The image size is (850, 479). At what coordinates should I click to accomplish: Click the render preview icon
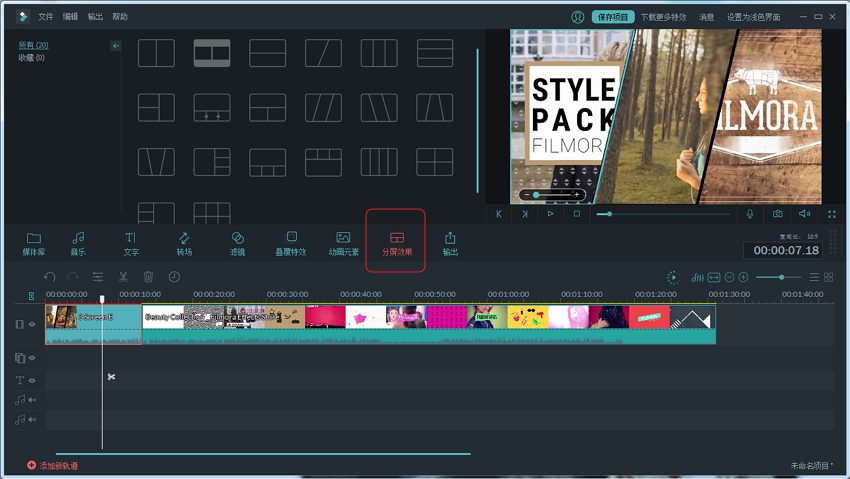pyautogui.click(x=673, y=277)
